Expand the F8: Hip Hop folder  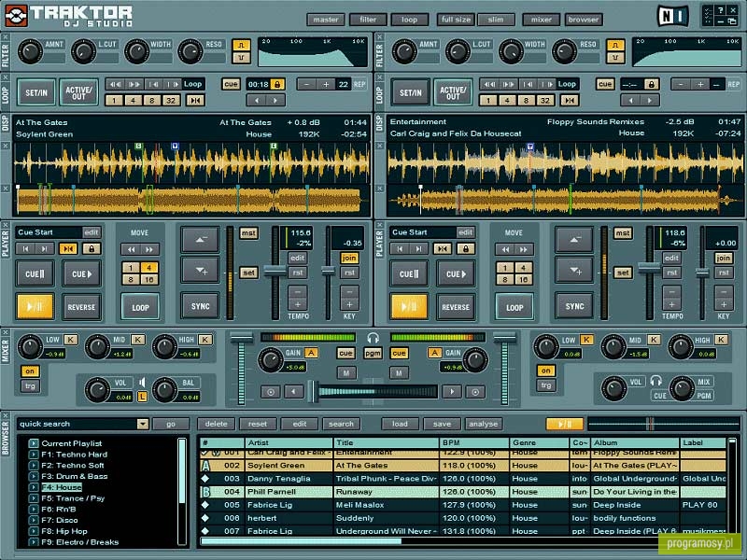(x=34, y=531)
